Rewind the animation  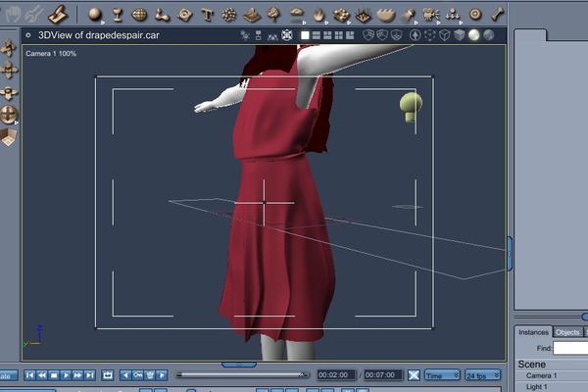(42, 375)
